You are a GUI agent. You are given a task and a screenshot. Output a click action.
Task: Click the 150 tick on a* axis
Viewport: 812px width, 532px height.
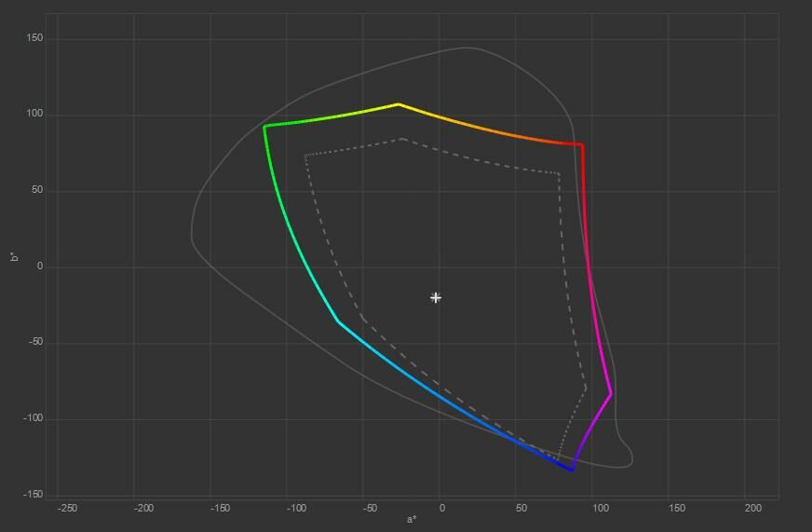676,508
